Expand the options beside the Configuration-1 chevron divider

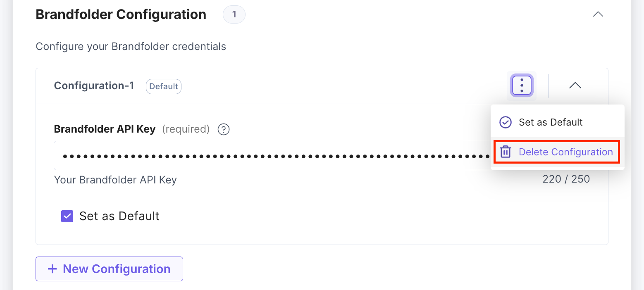521,86
